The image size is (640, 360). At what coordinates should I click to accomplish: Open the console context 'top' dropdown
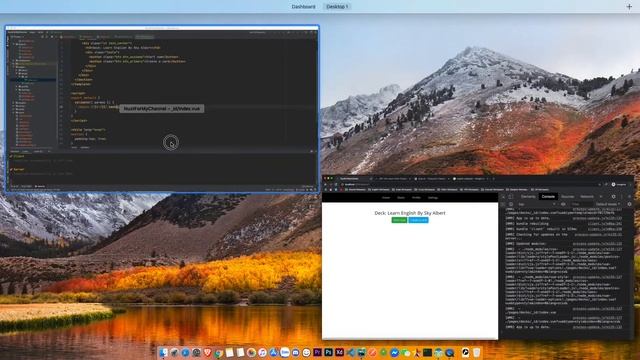click(x=537, y=204)
